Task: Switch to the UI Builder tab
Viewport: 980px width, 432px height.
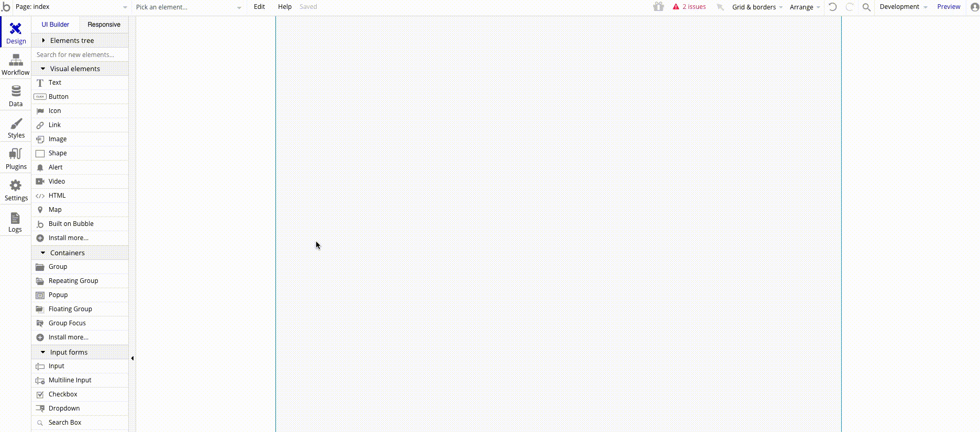Action: [55, 25]
